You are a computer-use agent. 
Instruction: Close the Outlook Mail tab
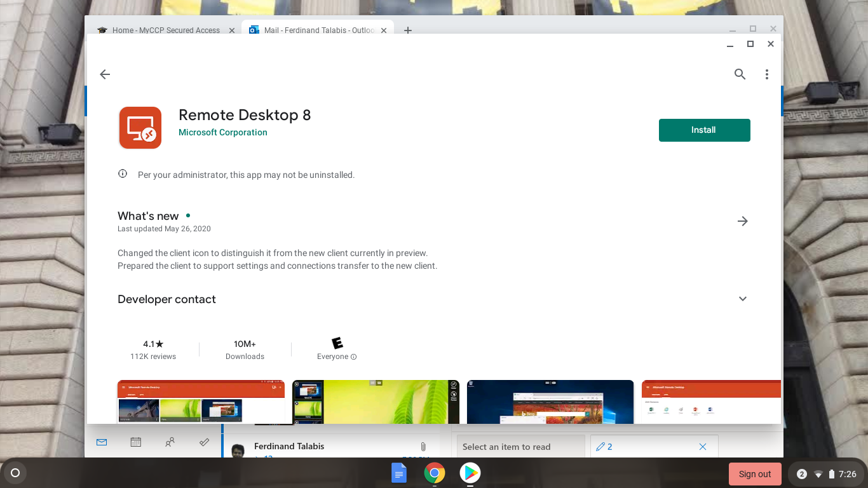pyautogui.click(x=383, y=30)
